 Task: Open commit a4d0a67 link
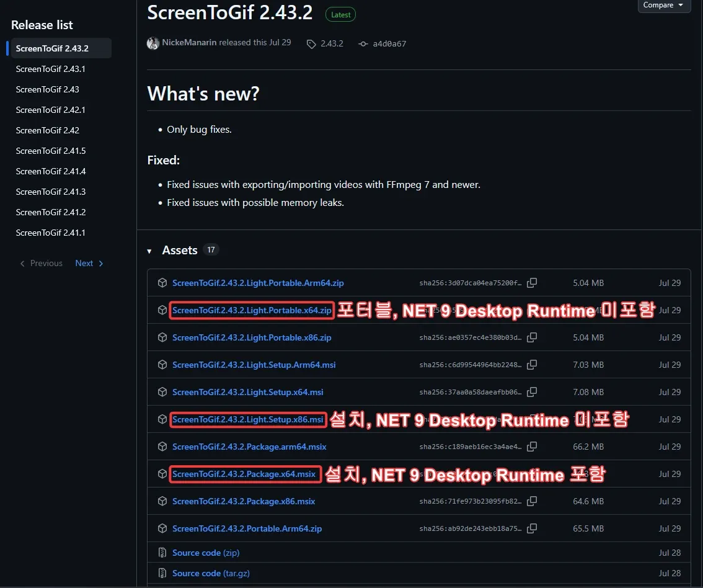coord(389,43)
